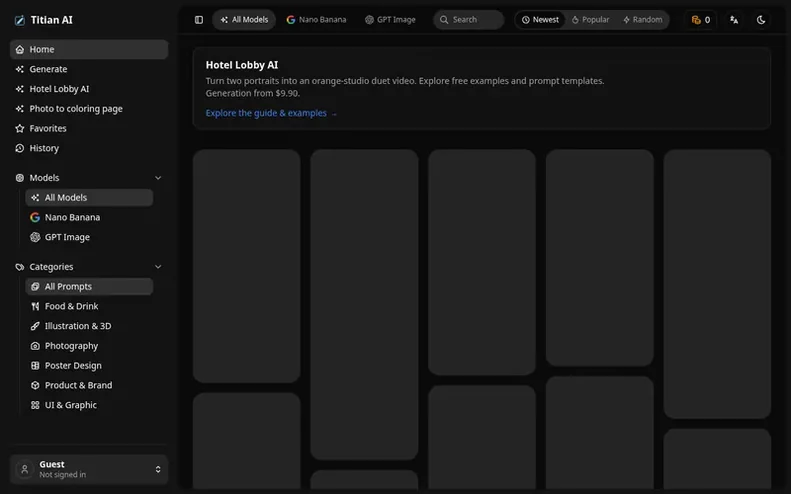
Task: Select All Prompts category
Action: [89, 286]
